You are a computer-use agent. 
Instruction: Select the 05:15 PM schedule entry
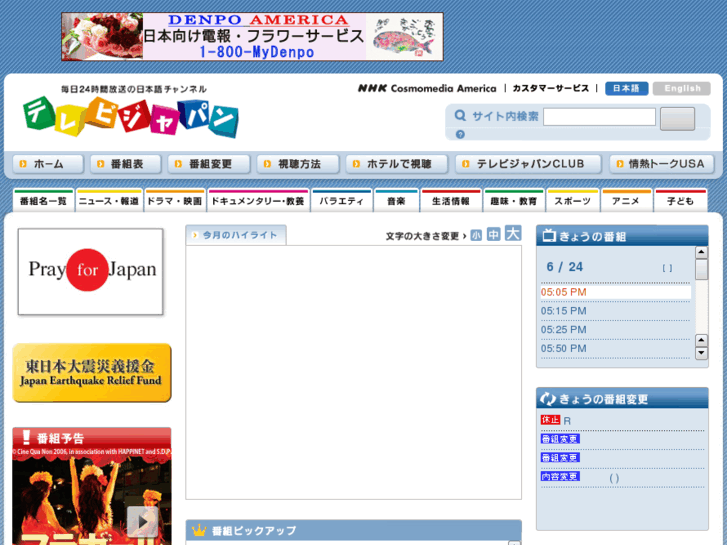[615, 311]
